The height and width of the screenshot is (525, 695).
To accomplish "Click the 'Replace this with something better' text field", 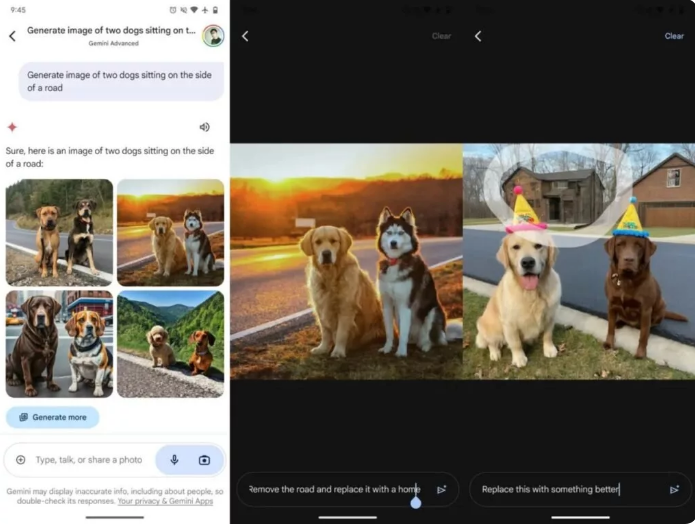I will (565, 489).
